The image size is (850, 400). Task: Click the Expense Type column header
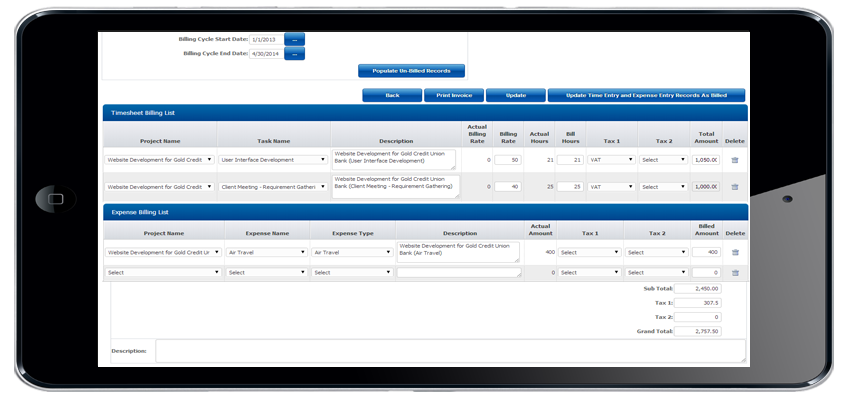coord(352,233)
